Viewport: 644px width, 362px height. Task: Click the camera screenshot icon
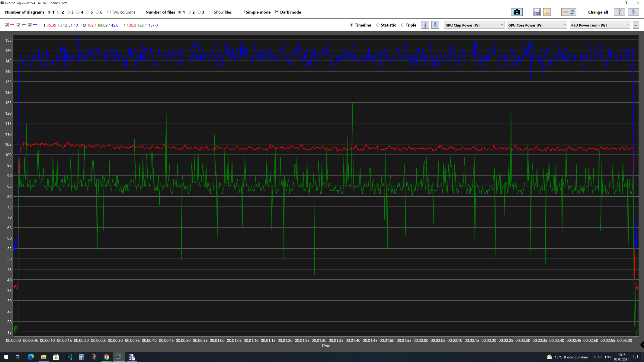click(x=517, y=12)
